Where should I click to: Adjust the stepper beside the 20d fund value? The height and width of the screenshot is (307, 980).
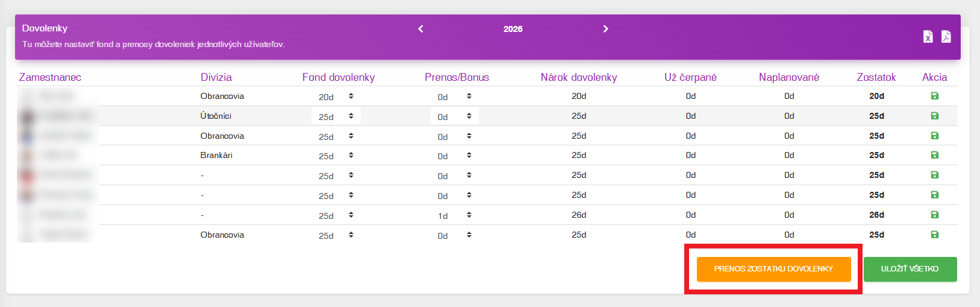tap(351, 96)
